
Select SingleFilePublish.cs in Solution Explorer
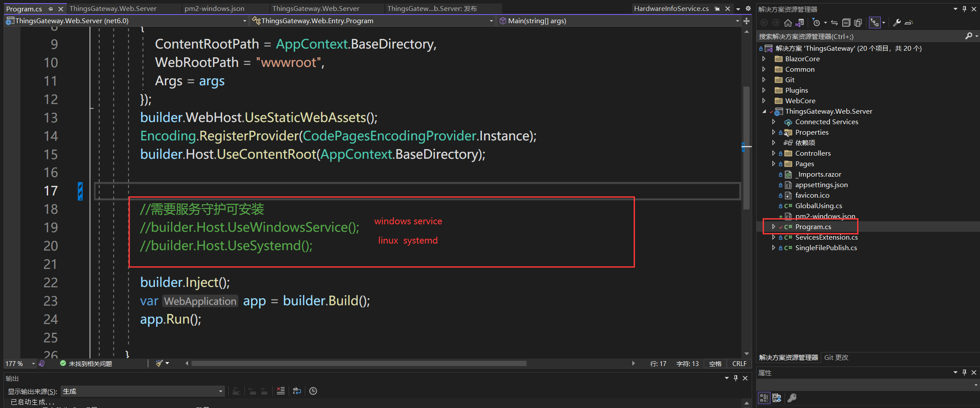point(826,248)
